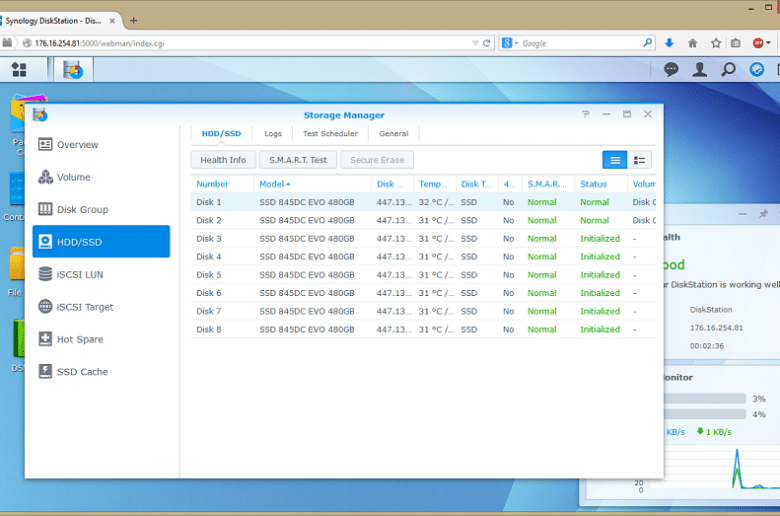The image size is (780, 516).
Task: Minimize the system health widget
Action: coord(743,214)
